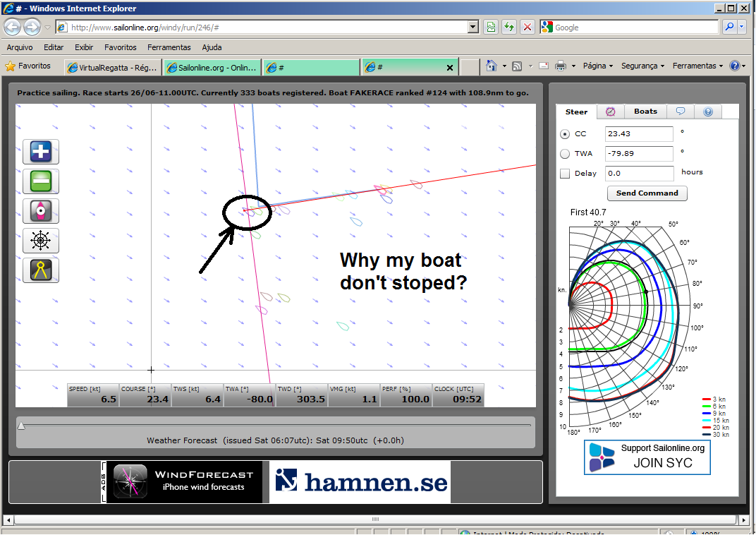
Task: Switch to the Boats tab
Action: click(645, 112)
